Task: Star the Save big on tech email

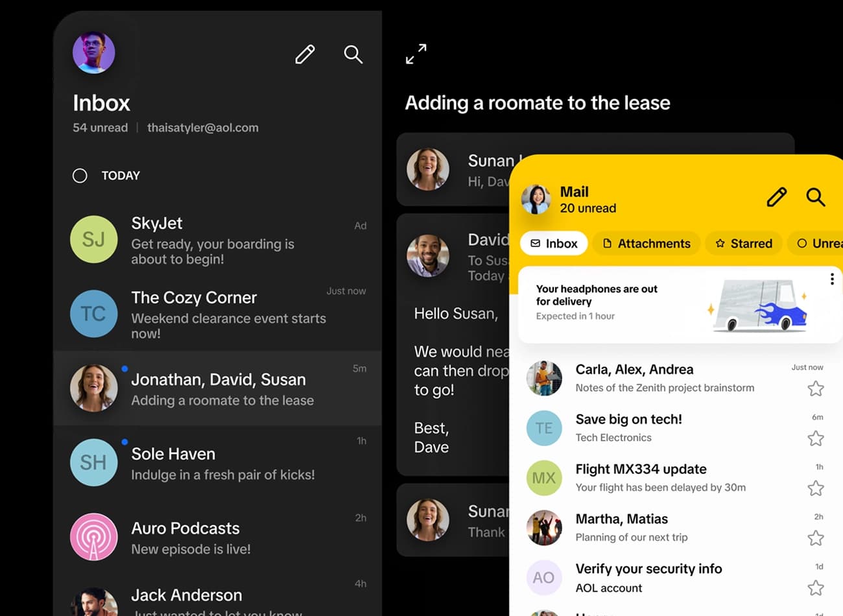Action: tap(815, 438)
